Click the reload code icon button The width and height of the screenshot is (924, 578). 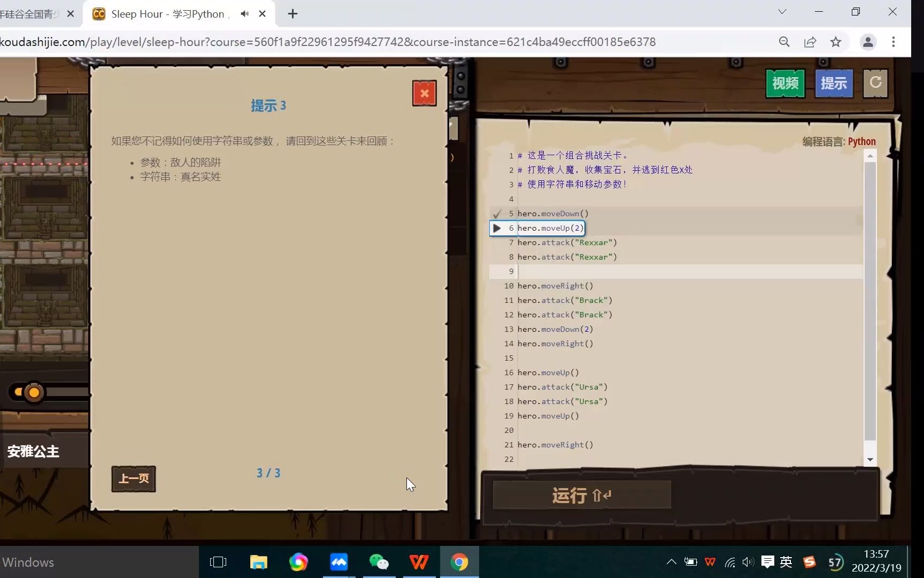point(875,83)
